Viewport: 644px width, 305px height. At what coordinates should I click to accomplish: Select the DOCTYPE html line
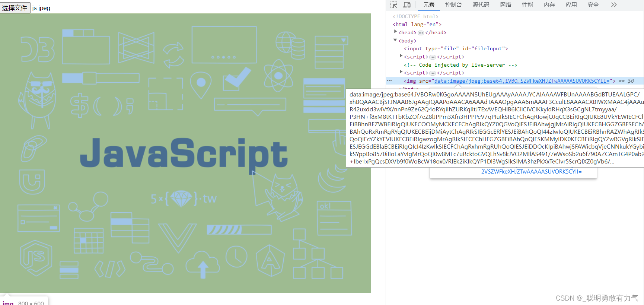point(415,16)
